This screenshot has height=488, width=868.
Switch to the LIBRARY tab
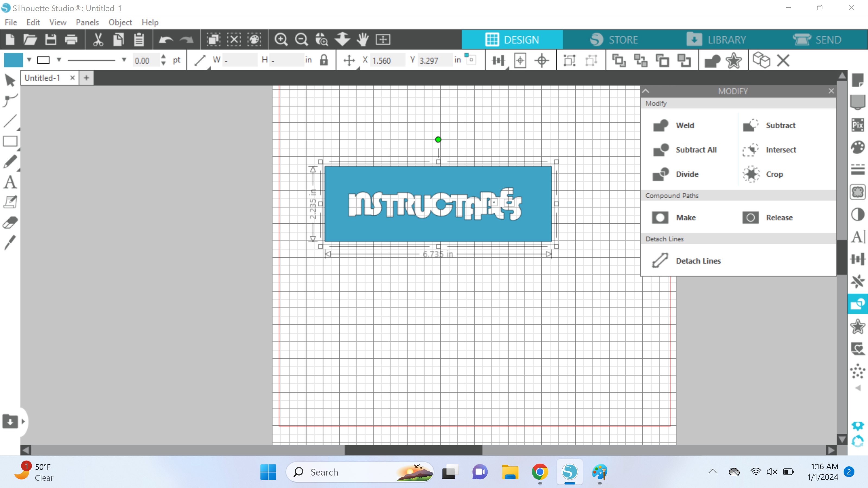point(716,40)
